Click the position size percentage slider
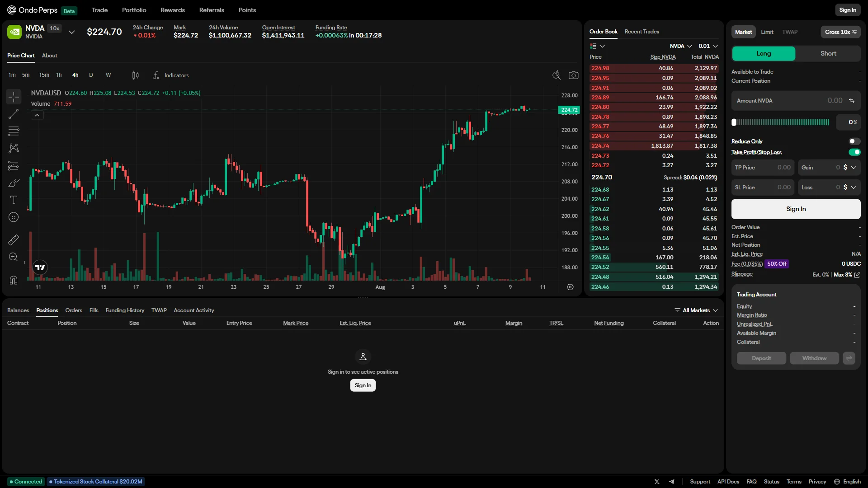 pyautogui.click(x=781, y=122)
